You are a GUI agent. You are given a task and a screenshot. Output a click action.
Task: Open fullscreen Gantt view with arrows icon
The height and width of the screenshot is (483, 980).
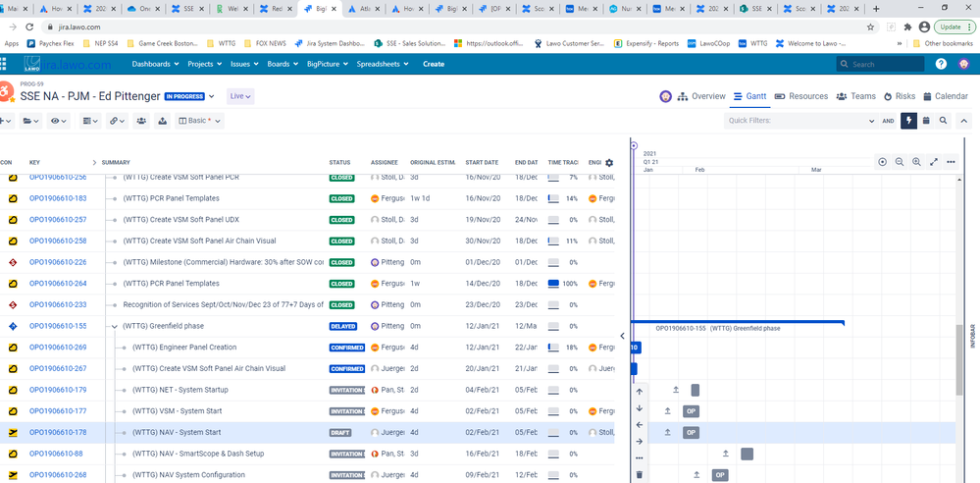(934, 161)
